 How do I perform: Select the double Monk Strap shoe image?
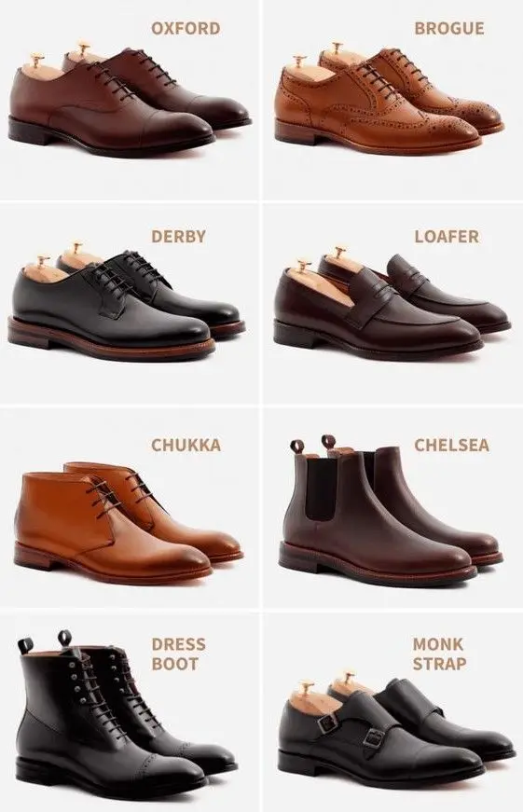396,730
